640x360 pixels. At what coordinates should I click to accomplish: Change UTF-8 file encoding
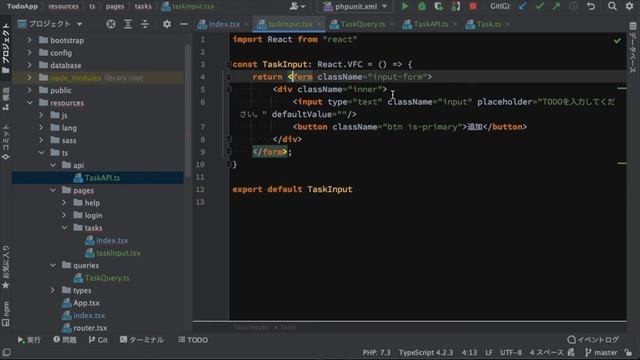pyautogui.click(x=511, y=352)
